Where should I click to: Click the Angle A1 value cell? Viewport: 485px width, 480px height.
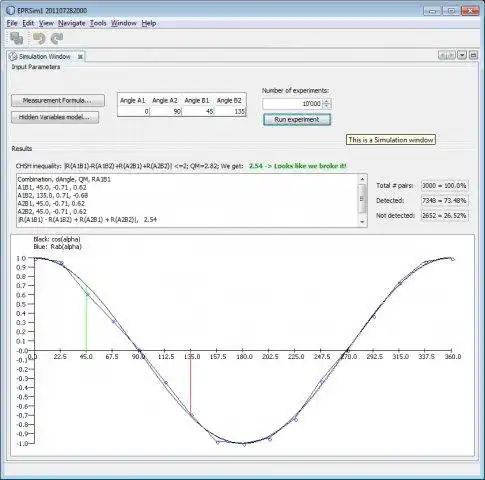pyautogui.click(x=134, y=111)
